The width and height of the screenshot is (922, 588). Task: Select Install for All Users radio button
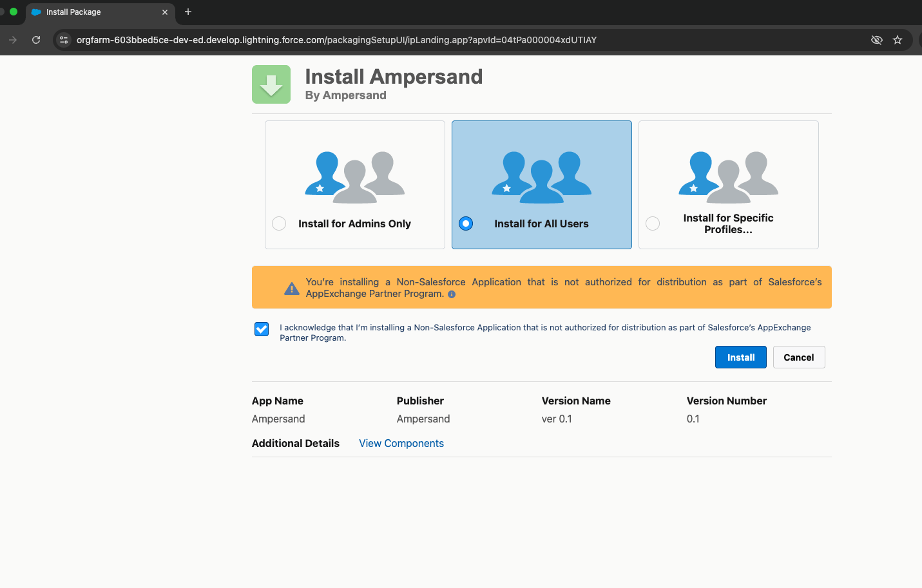[x=466, y=223]
